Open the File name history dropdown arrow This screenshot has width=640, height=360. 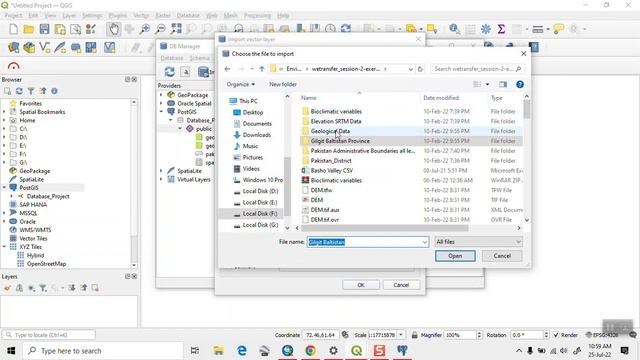point(424,242)
